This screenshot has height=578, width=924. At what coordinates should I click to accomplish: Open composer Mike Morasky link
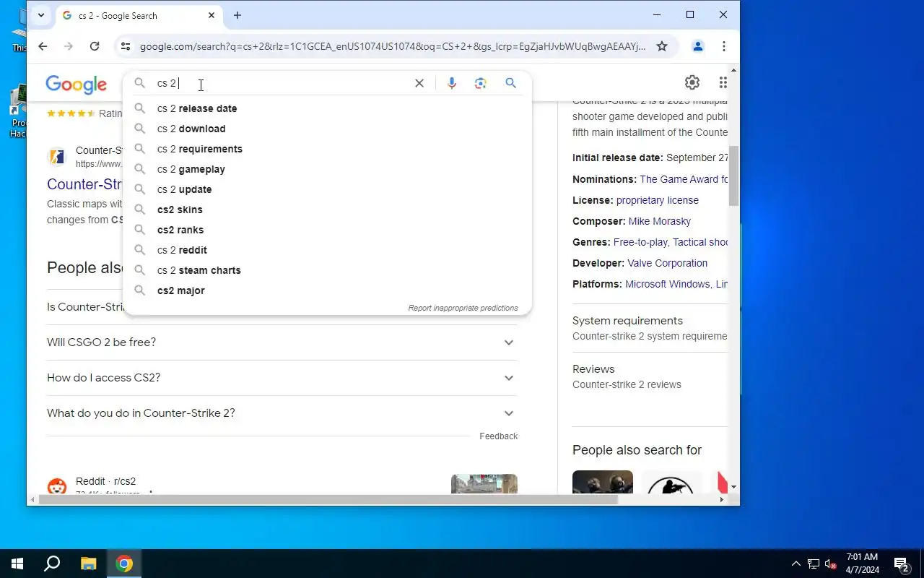click(x=660, y=221)
